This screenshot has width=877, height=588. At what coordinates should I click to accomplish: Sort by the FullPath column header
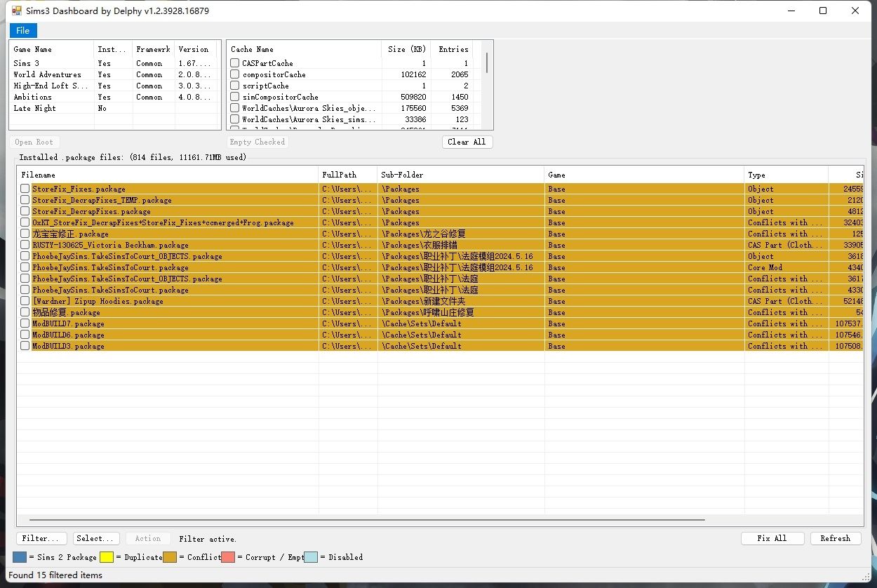(x=348, y=175)
